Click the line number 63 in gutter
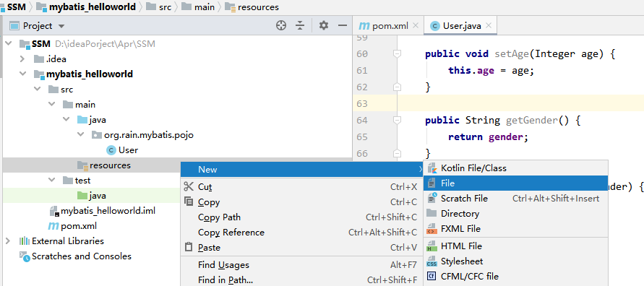The width and height of the screenshot is (644, 286). pyautogui.click(x=362, y=103)
